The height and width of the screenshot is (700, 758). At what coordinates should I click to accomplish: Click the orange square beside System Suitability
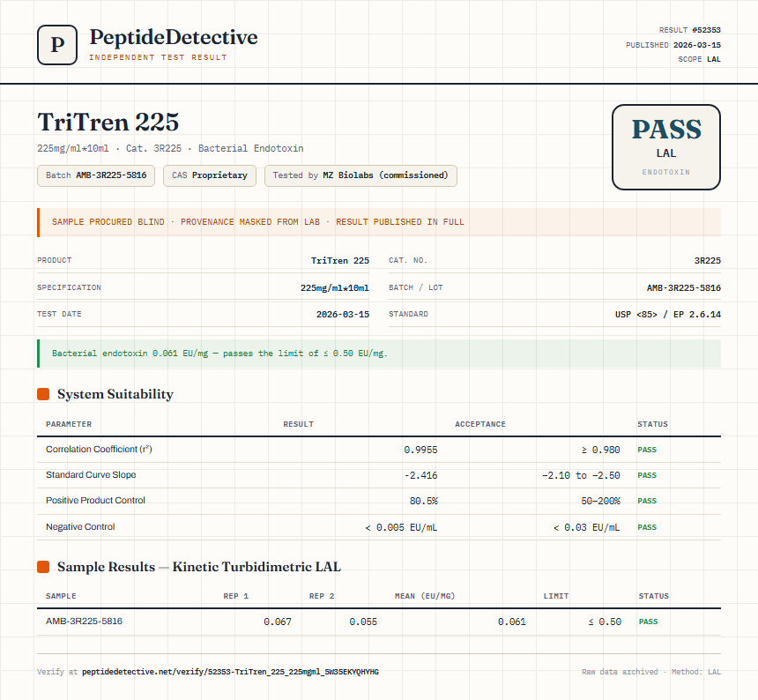pyautogui.click(x=43, y=394)
